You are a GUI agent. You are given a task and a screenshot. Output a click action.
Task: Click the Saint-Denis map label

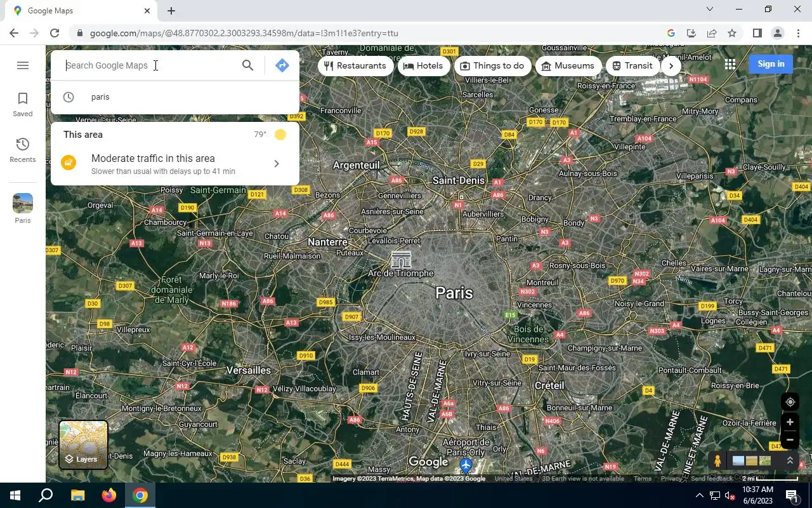tap(459, 180)
